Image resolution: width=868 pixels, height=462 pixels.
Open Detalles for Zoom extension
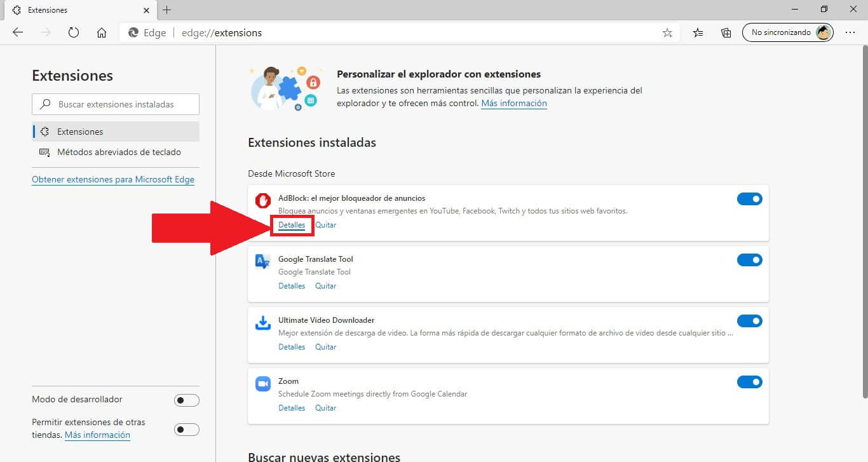(292, 408)
